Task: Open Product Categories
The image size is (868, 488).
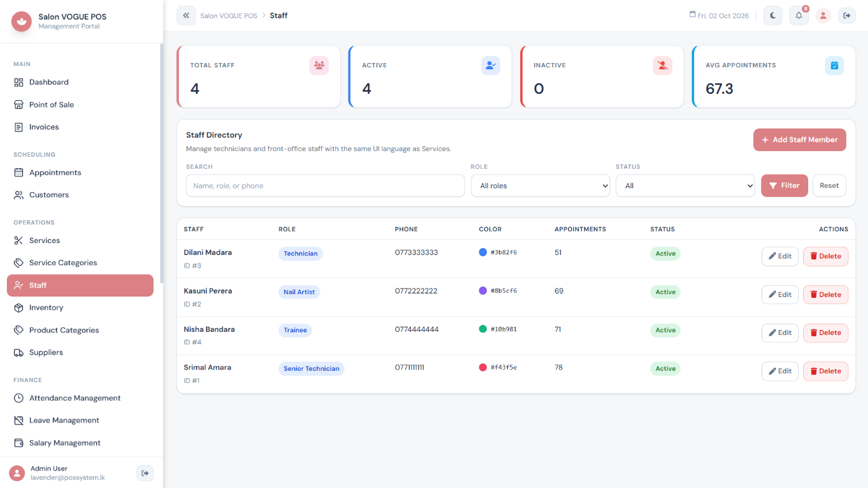Action: pos(80,330)
